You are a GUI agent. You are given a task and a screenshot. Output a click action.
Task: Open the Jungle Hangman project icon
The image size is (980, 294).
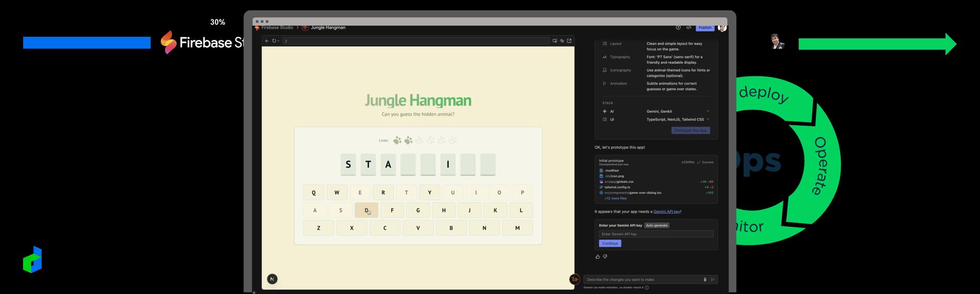pos(305,28)
